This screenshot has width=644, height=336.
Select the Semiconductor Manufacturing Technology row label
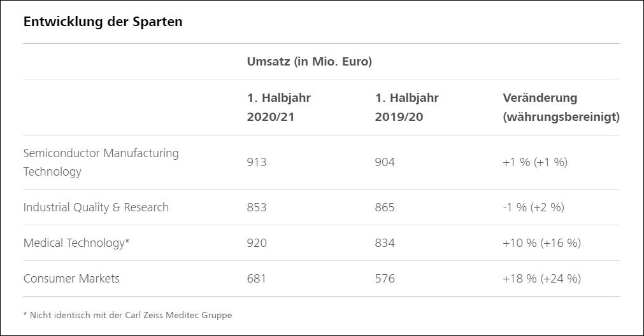tap(101, 162)
